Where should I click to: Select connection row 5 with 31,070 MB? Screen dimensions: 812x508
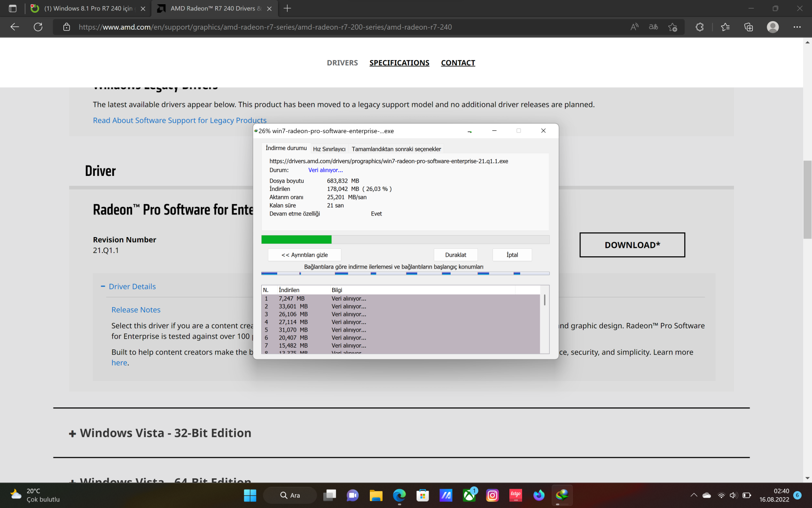click(x=400, y=330)
